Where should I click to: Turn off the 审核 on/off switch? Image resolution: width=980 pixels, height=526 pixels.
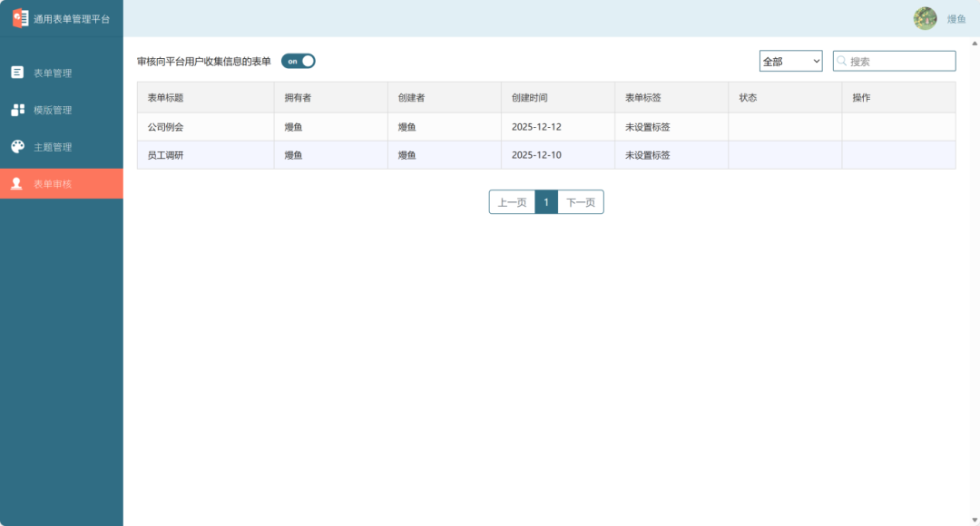298,61
